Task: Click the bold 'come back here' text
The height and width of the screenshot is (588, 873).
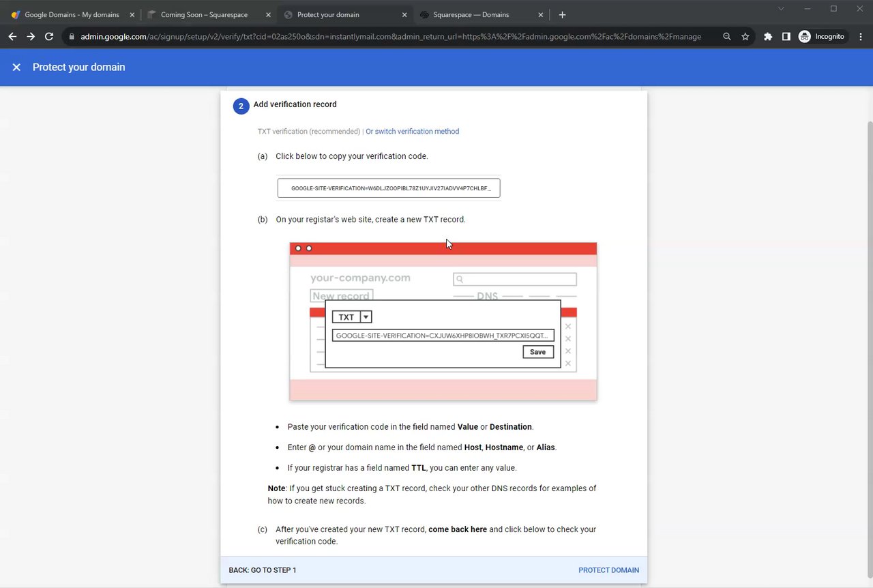Action: pyautogui.click(x=458, y=529)
